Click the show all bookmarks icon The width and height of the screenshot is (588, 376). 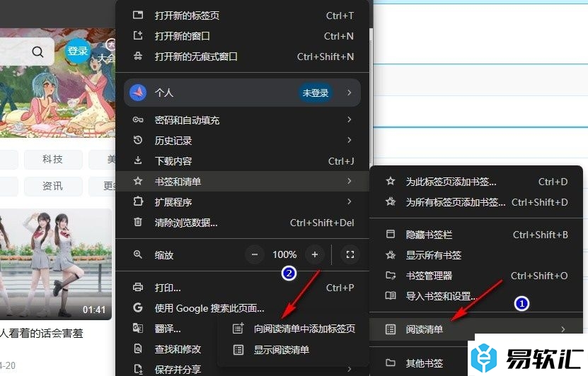[x=391, y=255]
